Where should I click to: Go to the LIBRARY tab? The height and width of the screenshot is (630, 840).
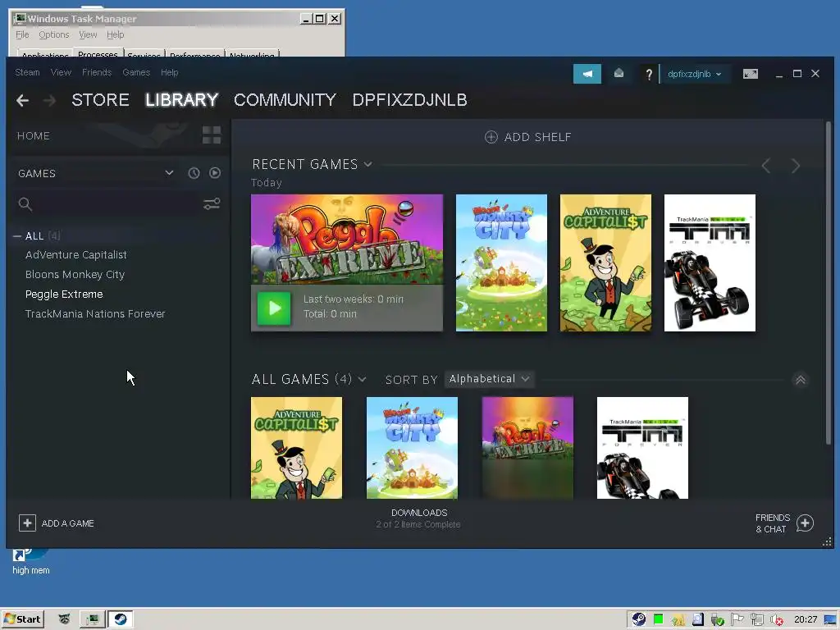(x=181, y=100)
